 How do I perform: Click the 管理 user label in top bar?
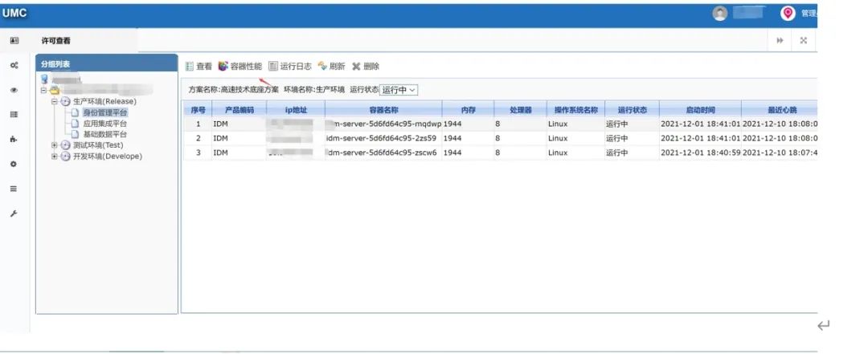[x=809, y=14]
